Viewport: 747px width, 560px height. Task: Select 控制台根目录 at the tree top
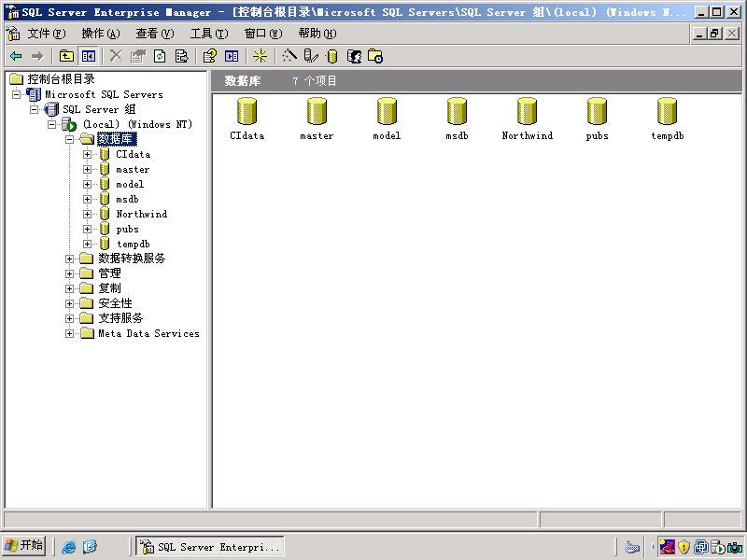(61, 79)
